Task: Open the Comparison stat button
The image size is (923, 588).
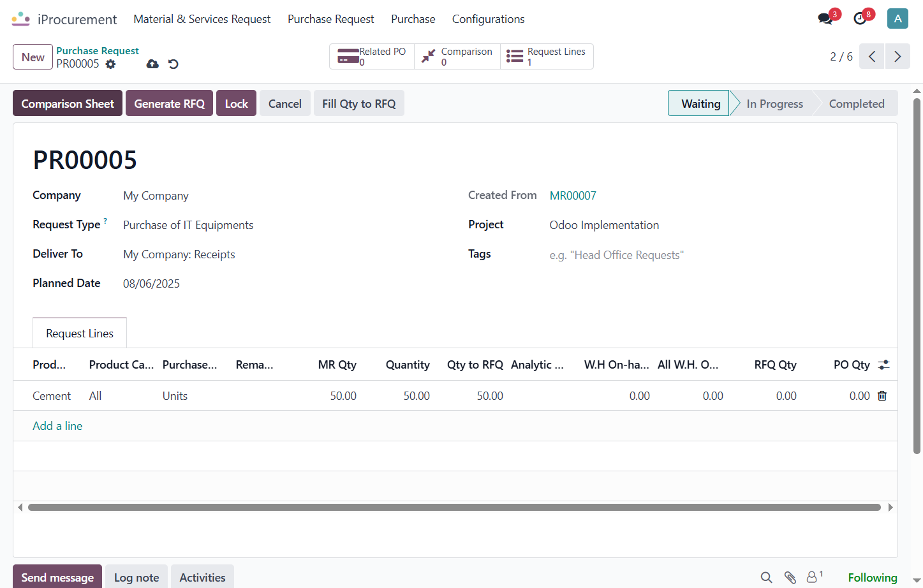Action: click(457, 56)
